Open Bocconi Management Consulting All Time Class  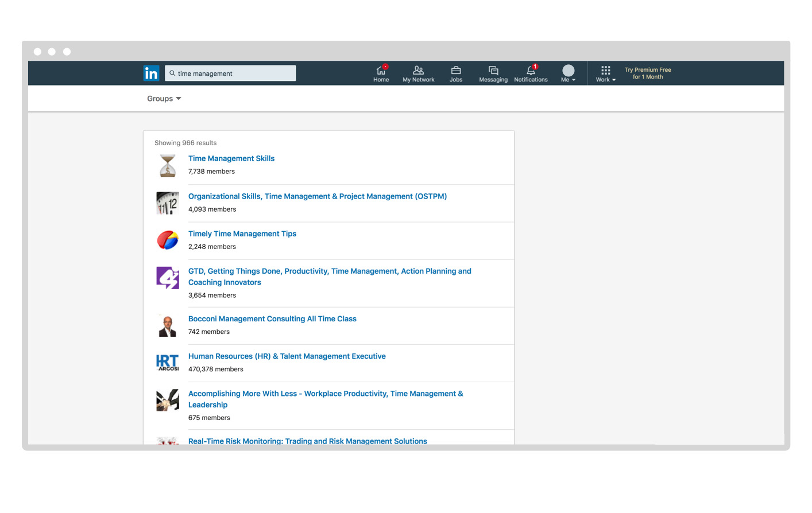272,319
